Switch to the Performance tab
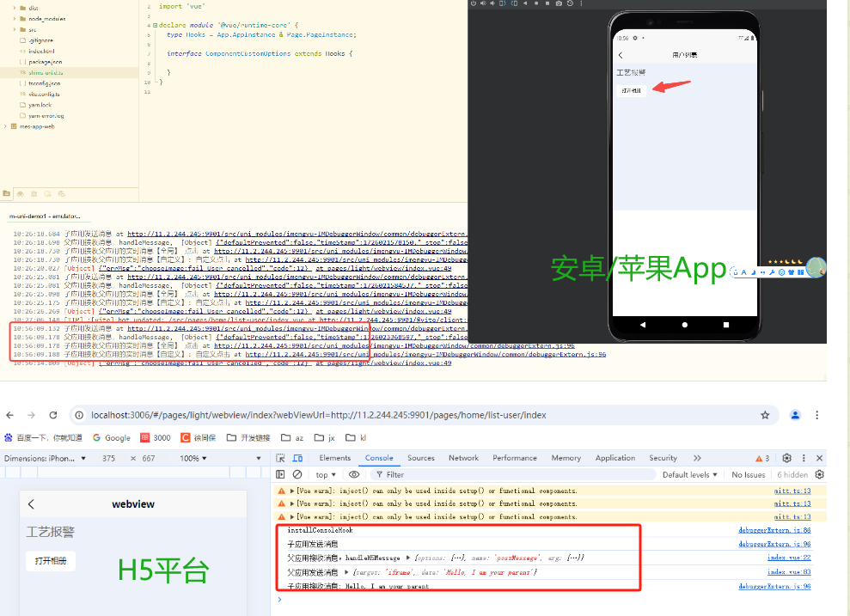This screenshot has height=616, width=850. coord(515,458)
